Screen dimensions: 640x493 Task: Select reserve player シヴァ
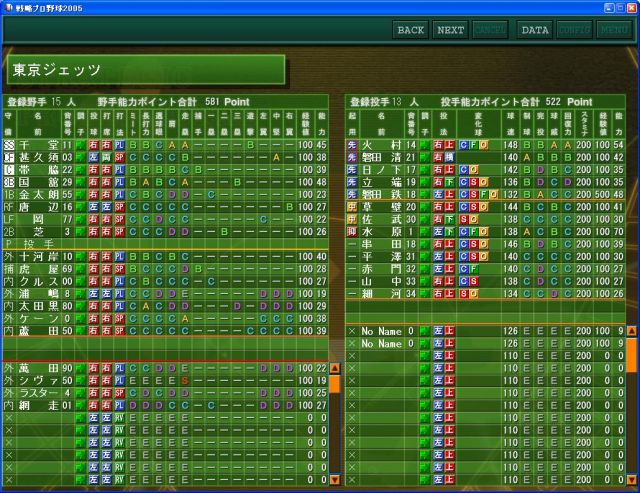click(x=165, y=381)
